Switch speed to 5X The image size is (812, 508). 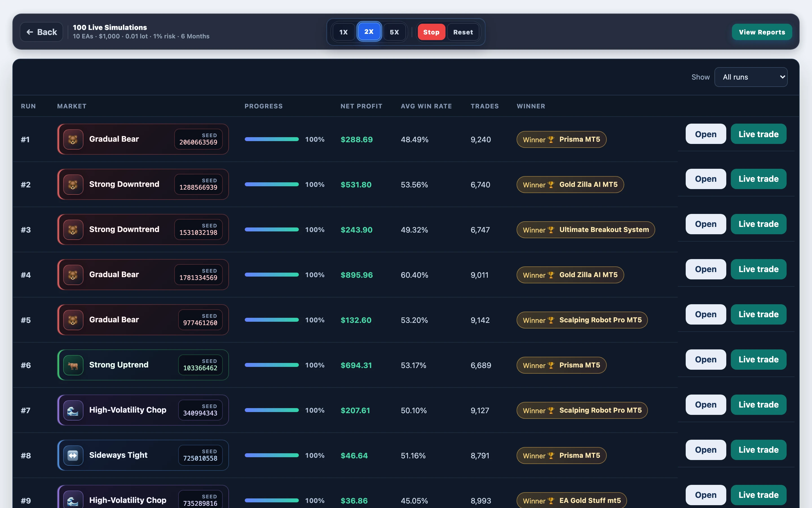[395, 32]
